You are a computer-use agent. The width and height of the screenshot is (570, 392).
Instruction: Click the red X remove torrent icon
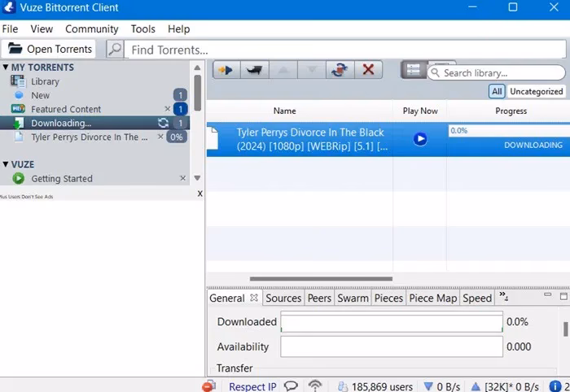tap(368, 70)
